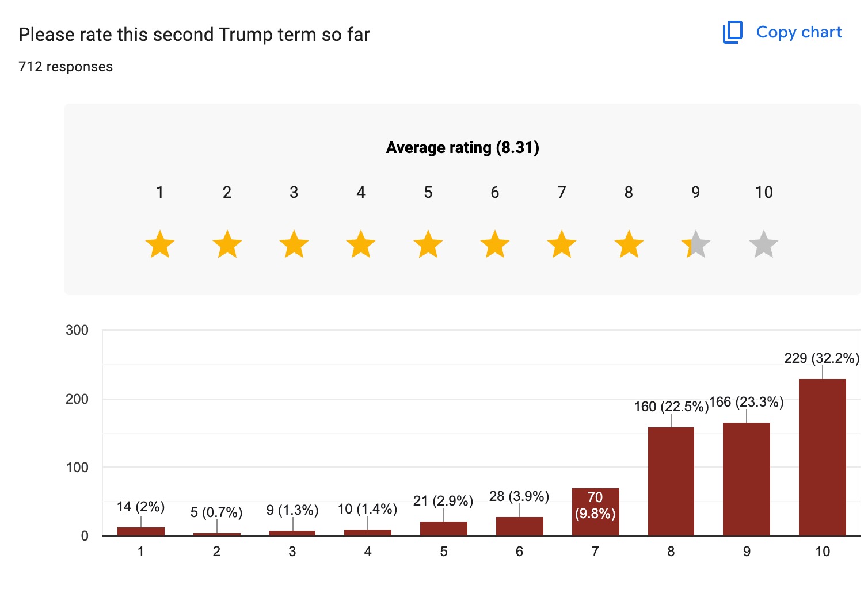Click the gray tenth rating star

tap(764, 244)
